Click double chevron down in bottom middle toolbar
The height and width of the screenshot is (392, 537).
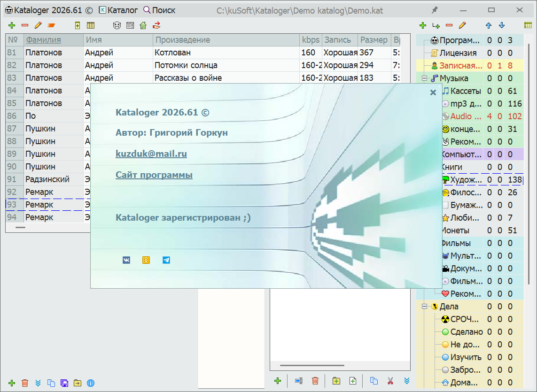pyautogui.click(x=407, y=381)
